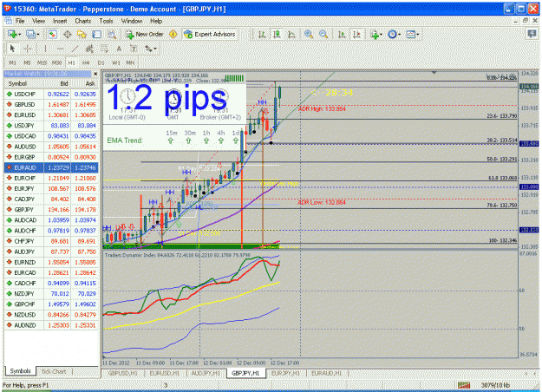This screenshot has height=392, width=542.
Task: Open the Charts menu
Action: click(83, 21)
